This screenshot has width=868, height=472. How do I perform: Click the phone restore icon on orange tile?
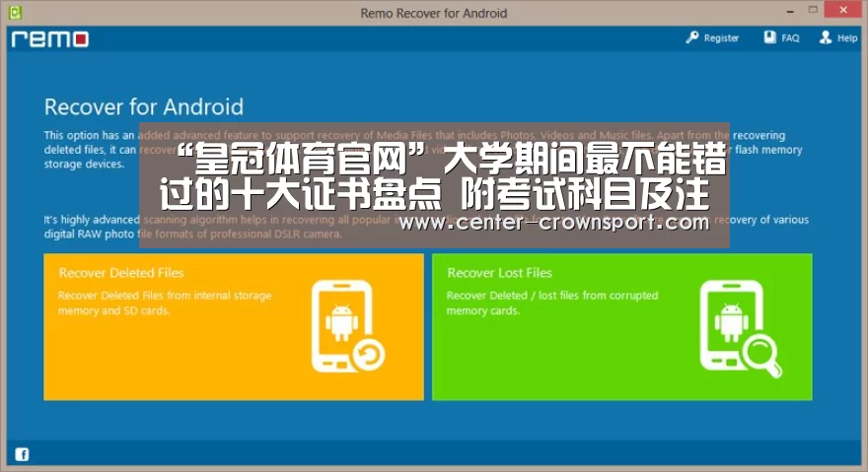[347, 326]
